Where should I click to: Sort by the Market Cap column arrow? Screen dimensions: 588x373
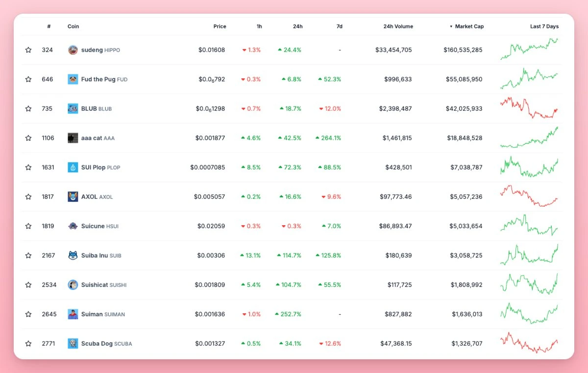[x=451, y=26]
